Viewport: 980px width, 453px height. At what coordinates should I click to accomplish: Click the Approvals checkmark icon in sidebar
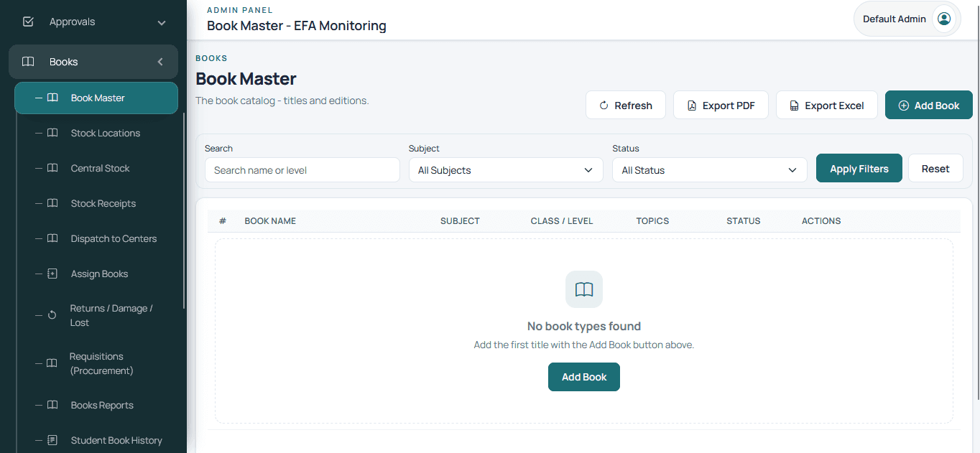tap(29, 22)
